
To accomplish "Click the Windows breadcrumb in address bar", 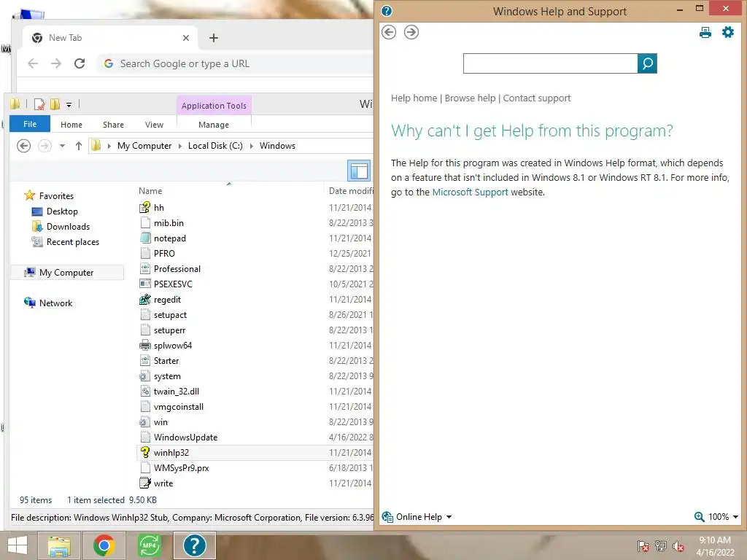I will [277, 146].
